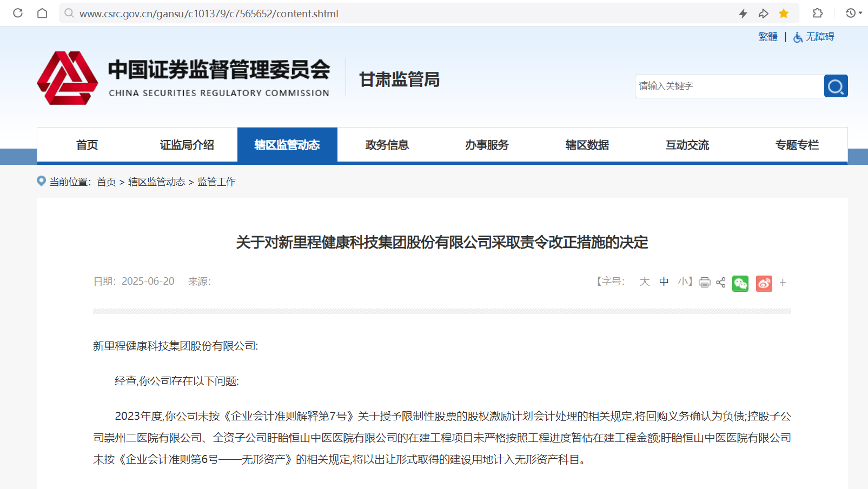The height and width of the screenshot is (489, 868).
Task: Open the 互动交流 navigation tab
Action: coord(687,145)
